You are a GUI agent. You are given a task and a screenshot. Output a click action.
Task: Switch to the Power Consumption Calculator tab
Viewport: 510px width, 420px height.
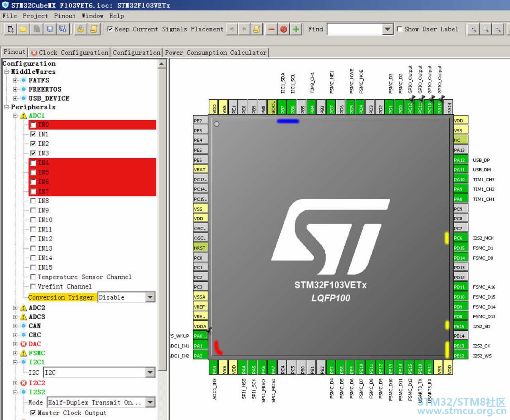tap(216, 53)
